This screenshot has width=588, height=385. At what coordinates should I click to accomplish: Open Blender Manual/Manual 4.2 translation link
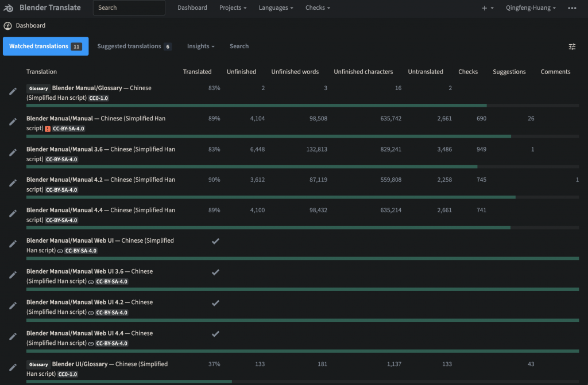[x=100, y=184]
